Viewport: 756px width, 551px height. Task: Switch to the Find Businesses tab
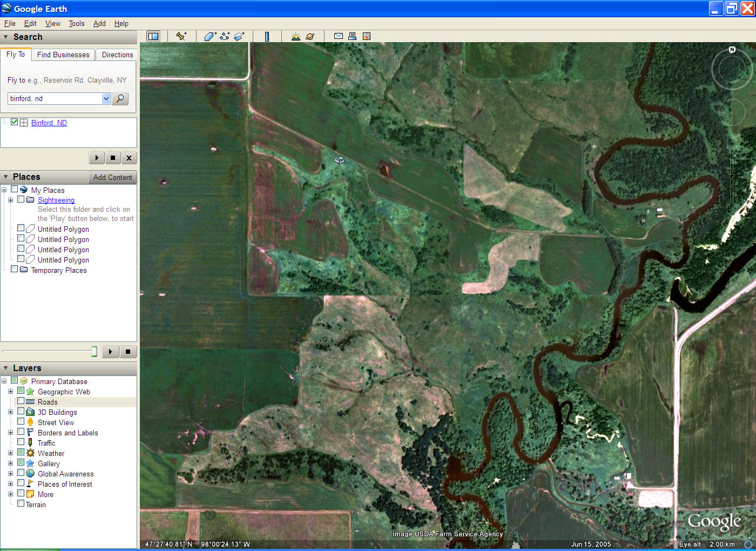click(63, 55)
